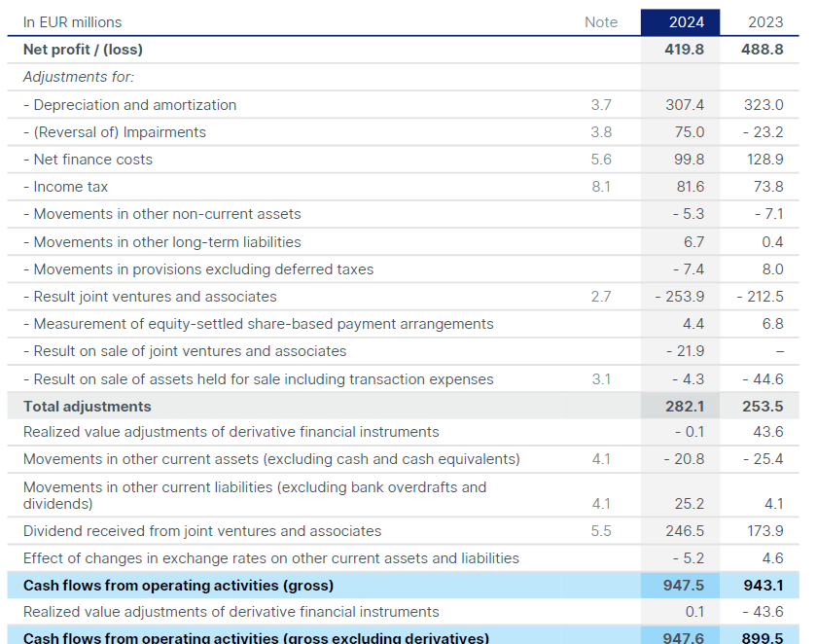Click the 2023 column header
The height and width of the screenshot is (644, 817).
(x=764, y=21)
